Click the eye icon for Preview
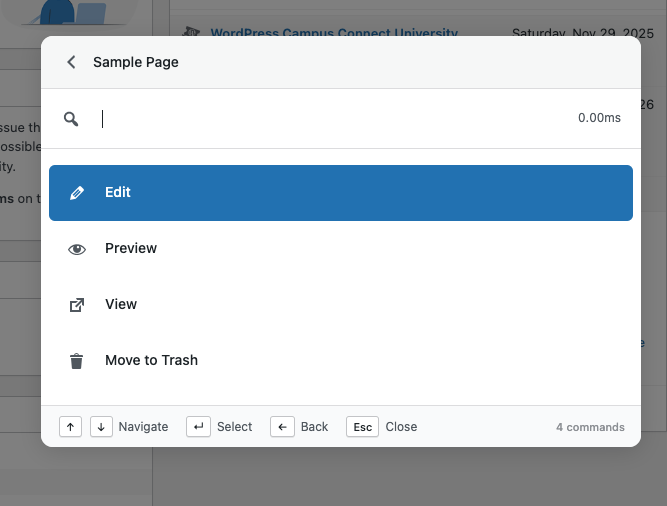This screenshot has width=667, height=506. tap(77, 249)
